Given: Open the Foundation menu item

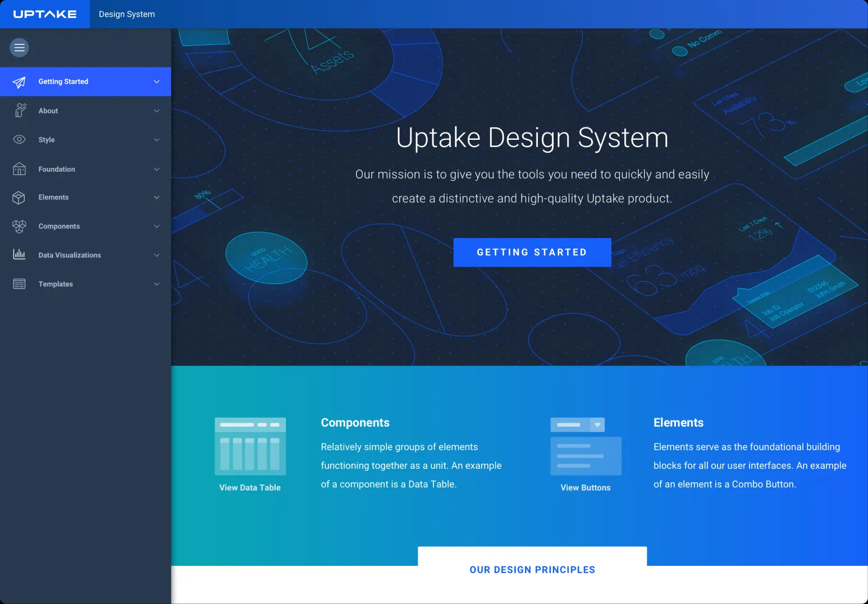Looking at the screenshot, I should tap(57, 170).
